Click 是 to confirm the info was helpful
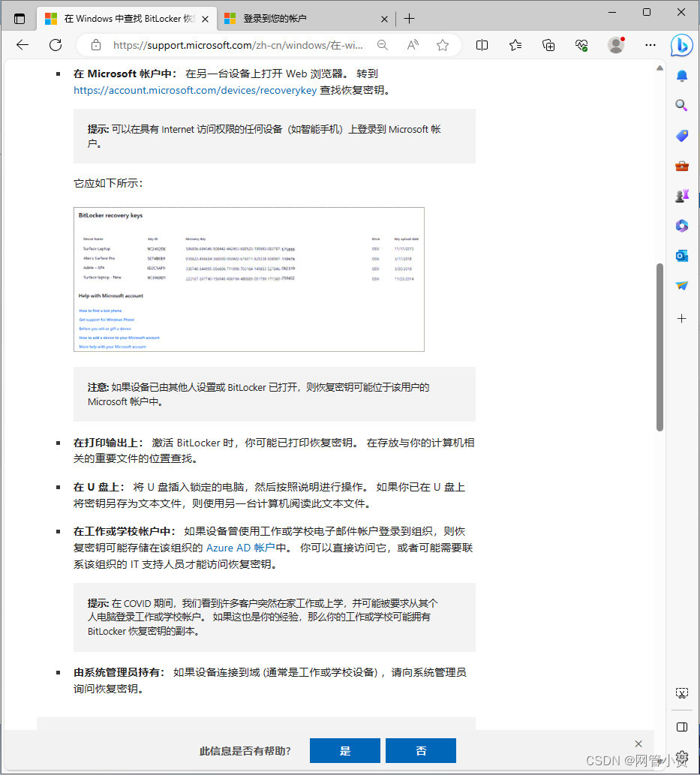The image size is (700, 775). point(344,750)
